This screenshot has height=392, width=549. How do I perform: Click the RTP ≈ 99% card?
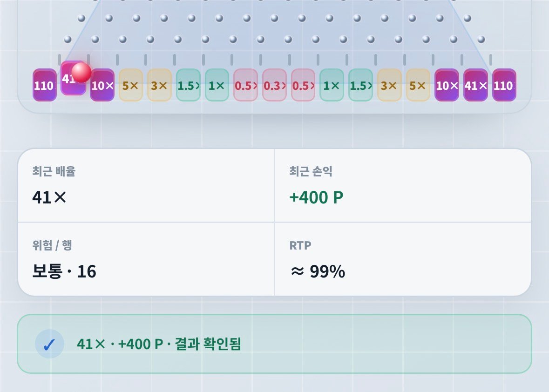pos(403,259)
